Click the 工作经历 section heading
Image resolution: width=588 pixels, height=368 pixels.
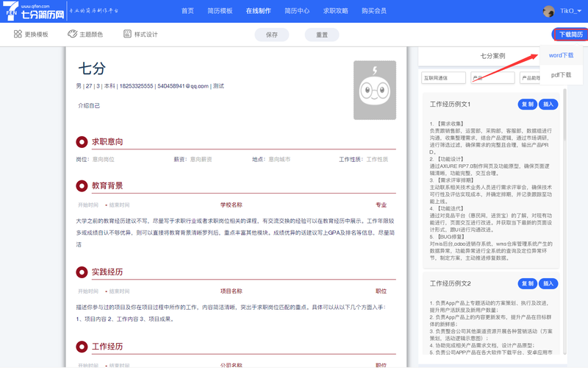coord(107,346)
